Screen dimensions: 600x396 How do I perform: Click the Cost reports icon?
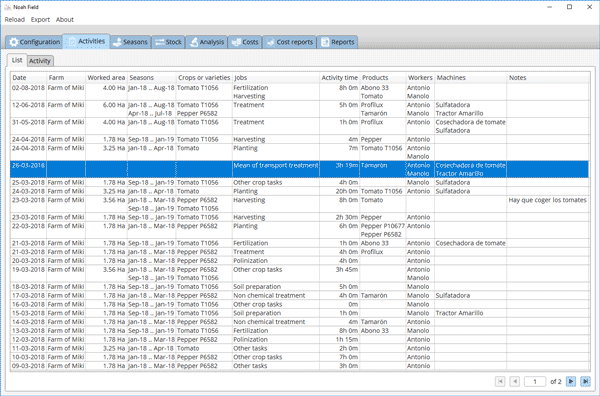[271, 42]
